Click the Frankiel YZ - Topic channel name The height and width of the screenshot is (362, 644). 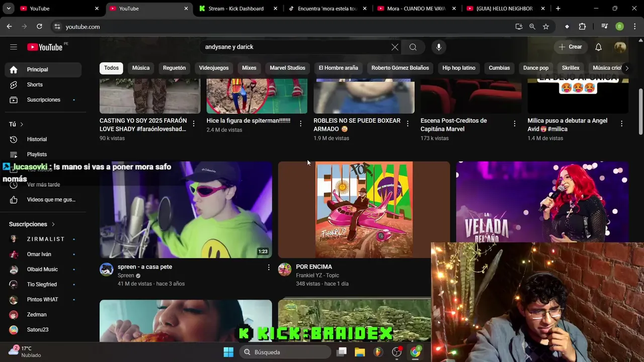point(317,276)
